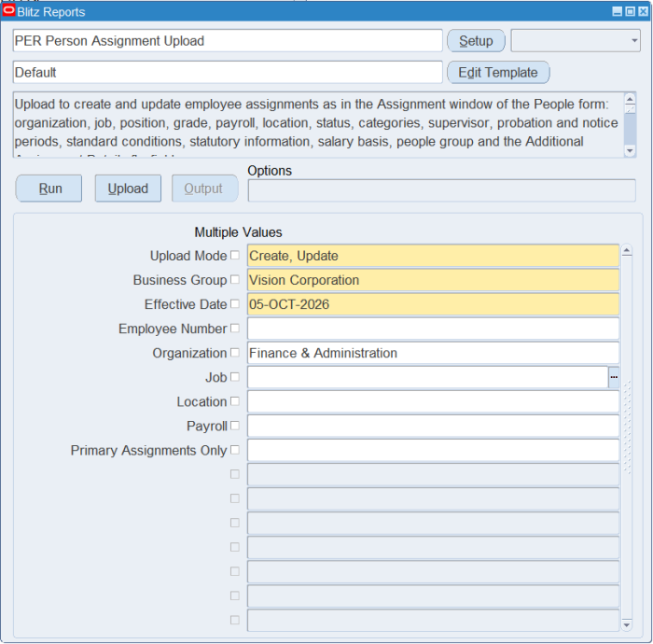Click the report name field
This screenshot has width=653, height=644.
coord(228,41)
